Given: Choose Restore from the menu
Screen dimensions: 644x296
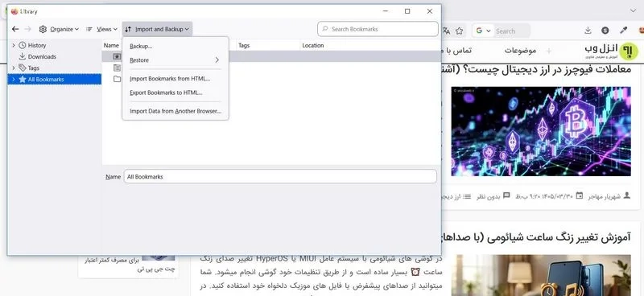Looking at the screenshot, I should [x=175, y=60].
